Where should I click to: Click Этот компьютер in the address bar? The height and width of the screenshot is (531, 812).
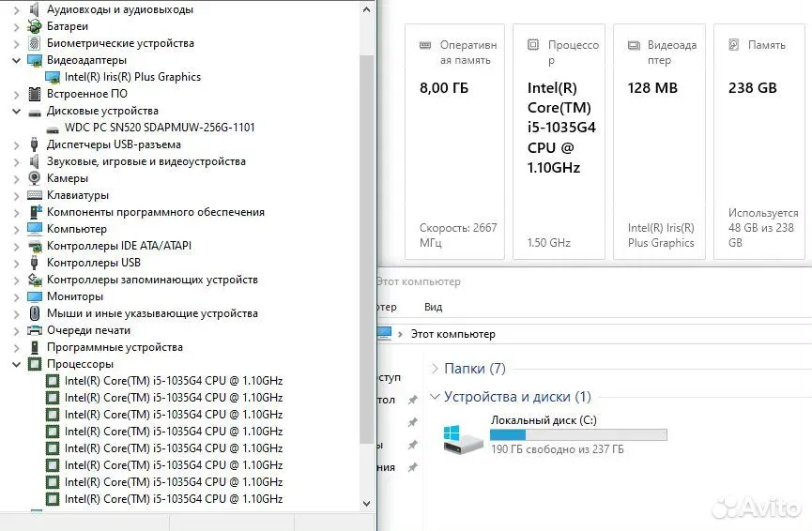pyautogui.click(x=452, y=334)
